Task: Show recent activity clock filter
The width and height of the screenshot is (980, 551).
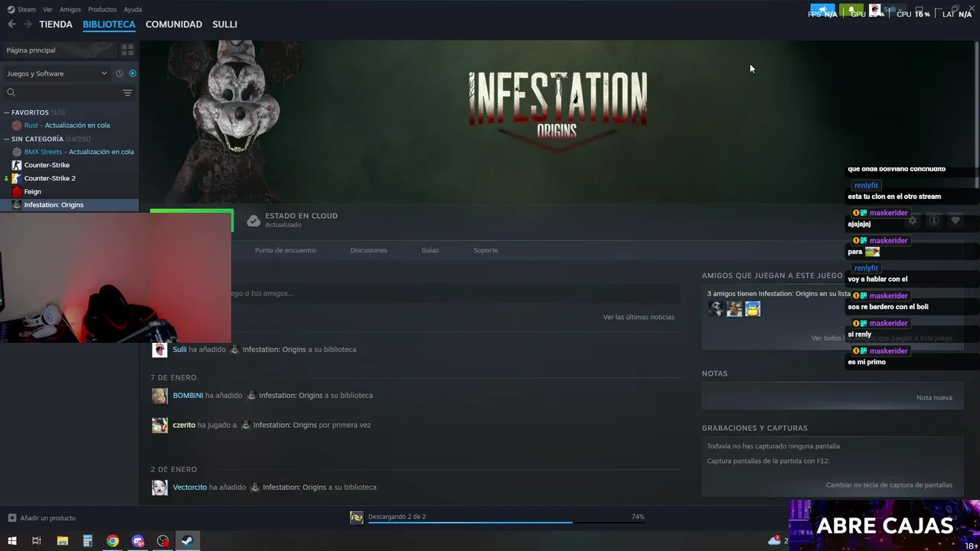Action: pyautogui.click(x=119, y=73)
